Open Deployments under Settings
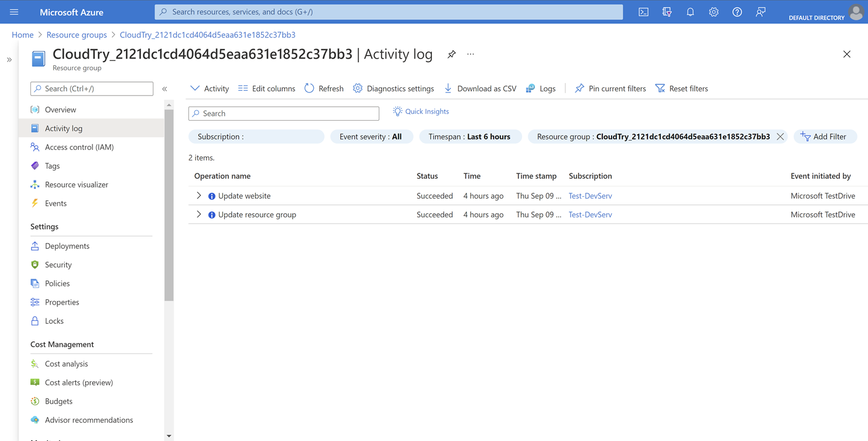868x441 pixels. (91, 246)
